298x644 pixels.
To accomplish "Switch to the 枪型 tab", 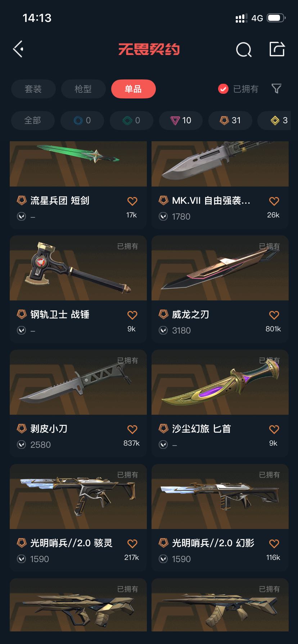I will (83, 89).
